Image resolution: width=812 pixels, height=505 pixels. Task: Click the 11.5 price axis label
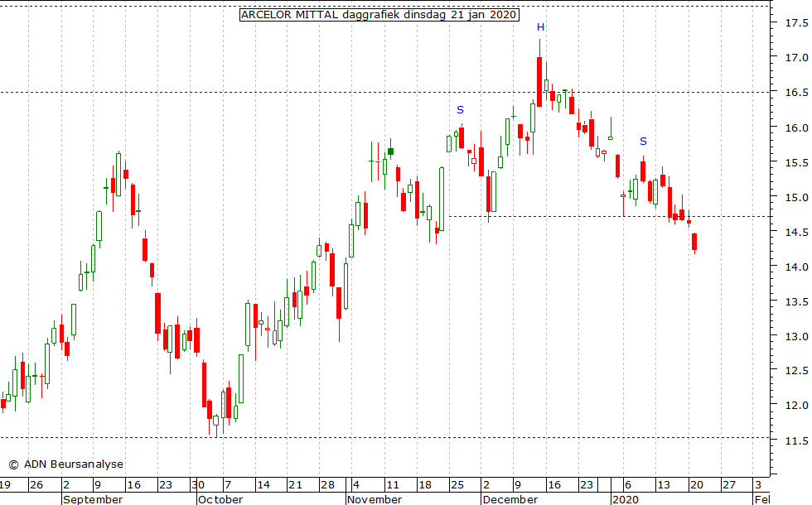coord(796,440)
